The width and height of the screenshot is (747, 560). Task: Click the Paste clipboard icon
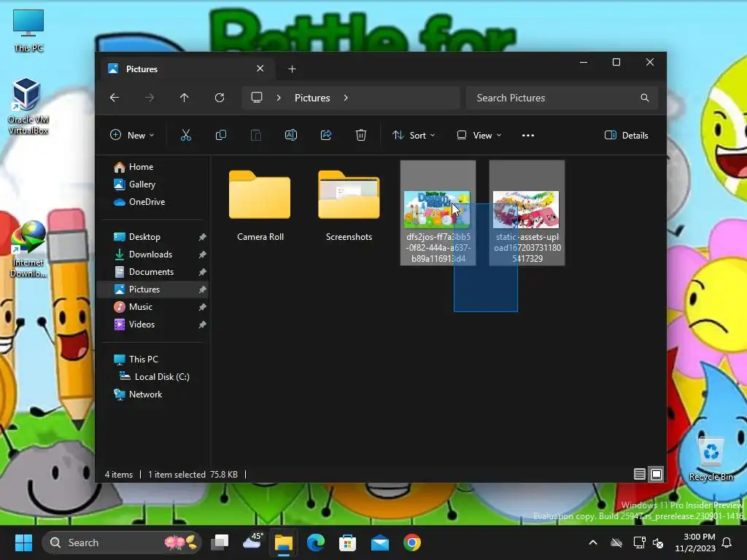[x=256, y=135]
